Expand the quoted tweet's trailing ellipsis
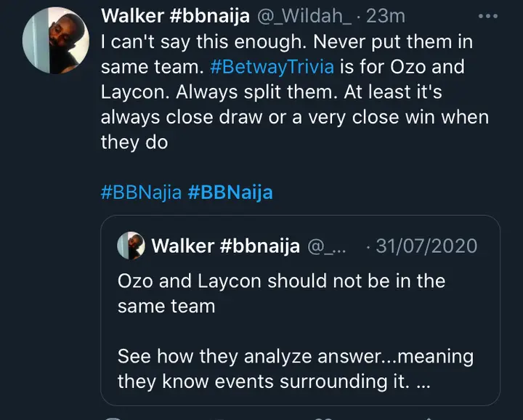Image resolution: width=523 pixels, height=420 pixels. click(x=424, y=381)
